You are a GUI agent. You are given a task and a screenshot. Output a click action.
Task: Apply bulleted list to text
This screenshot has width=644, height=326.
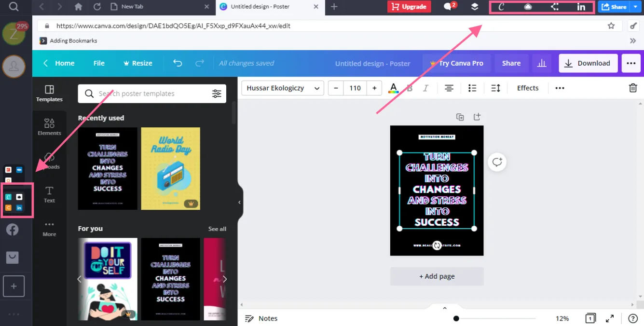pos(472,88)
